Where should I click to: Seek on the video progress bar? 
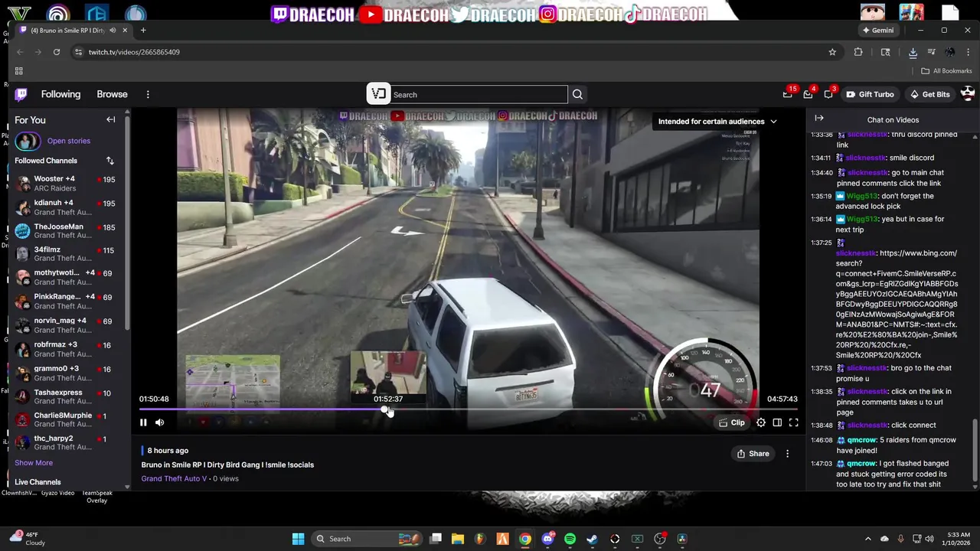click(468, 410)
